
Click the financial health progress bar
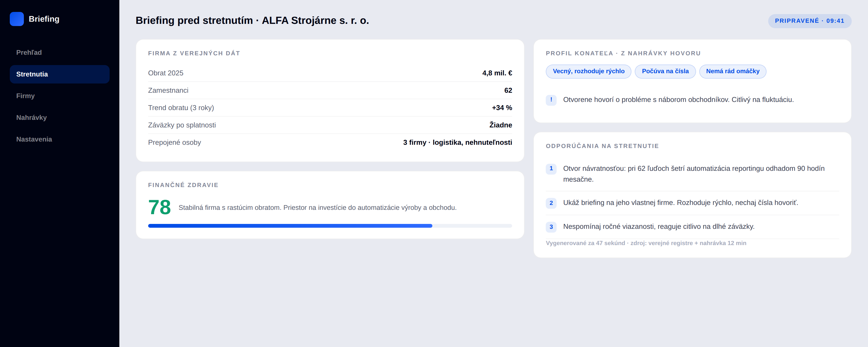(x=330, y=226)
